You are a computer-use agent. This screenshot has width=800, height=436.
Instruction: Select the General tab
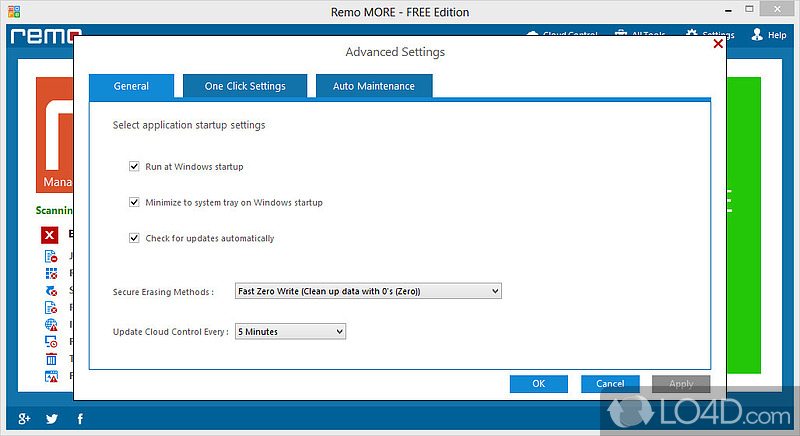pos(131,86)
